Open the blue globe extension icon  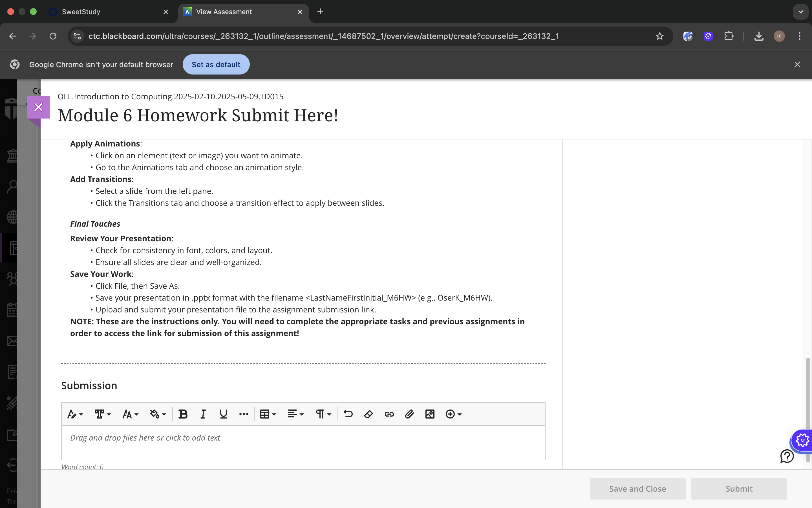pos(688,36)
